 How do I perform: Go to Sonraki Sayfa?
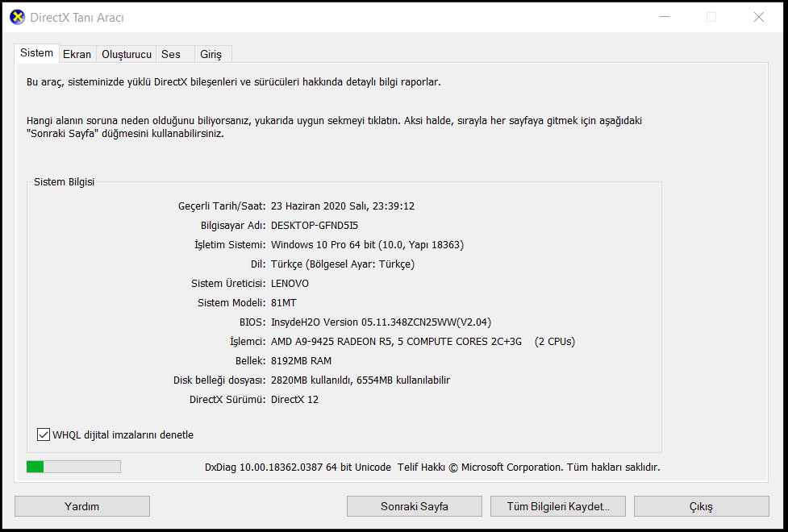coord(414,506)
